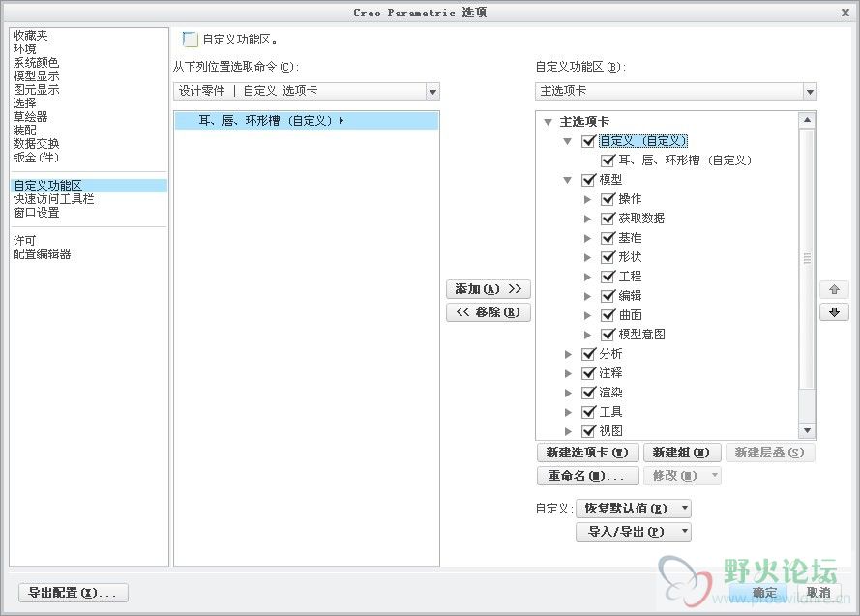Click the << 移除 (R) button

489,312
